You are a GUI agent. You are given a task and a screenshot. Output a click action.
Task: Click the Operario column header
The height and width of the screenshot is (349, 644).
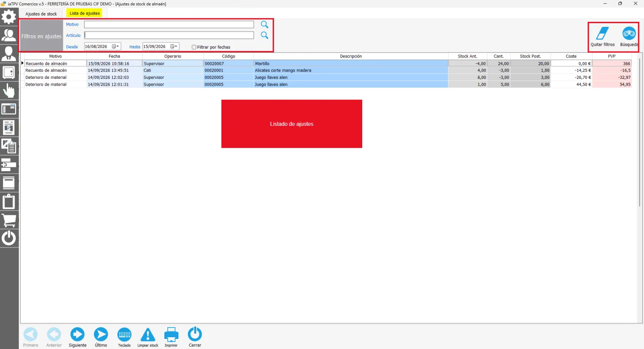point(173,56)
